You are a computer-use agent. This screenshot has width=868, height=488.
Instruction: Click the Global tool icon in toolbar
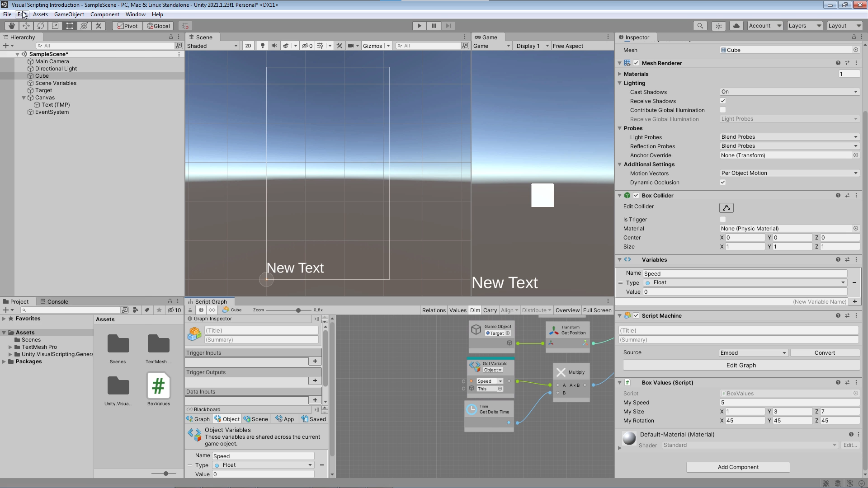(158, 25)
